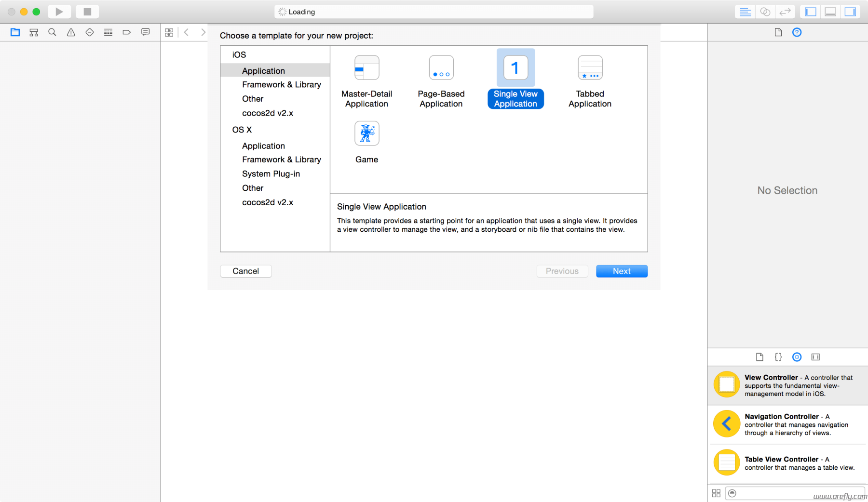Select Framework & Library under iOS
Image resolution: width=868 pixels, height=502 pixels.
coord(282,84)
